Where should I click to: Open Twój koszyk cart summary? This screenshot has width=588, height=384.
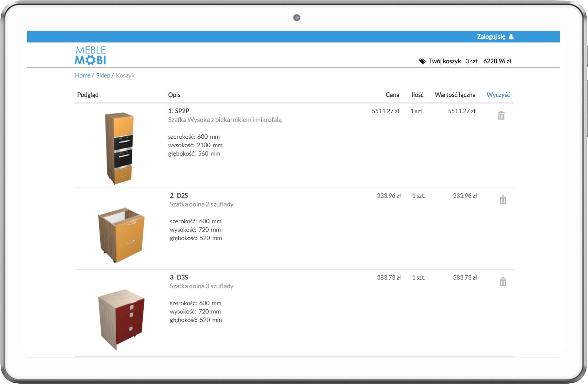445,61
